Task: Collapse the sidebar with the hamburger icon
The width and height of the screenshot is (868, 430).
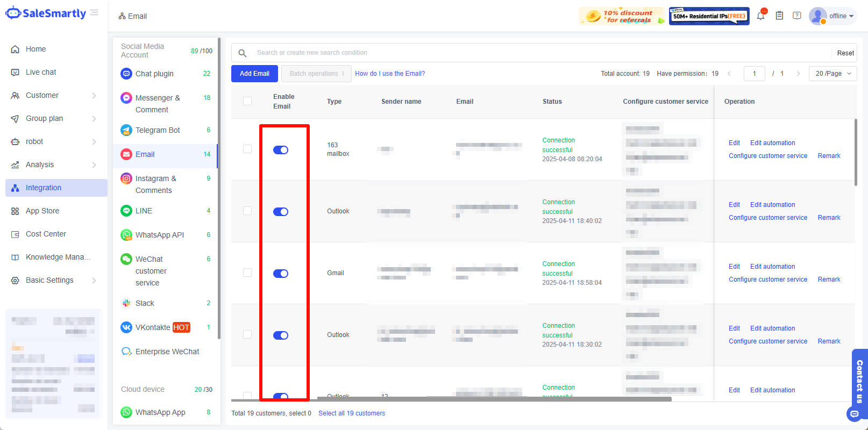Action: tap(95, 12)
